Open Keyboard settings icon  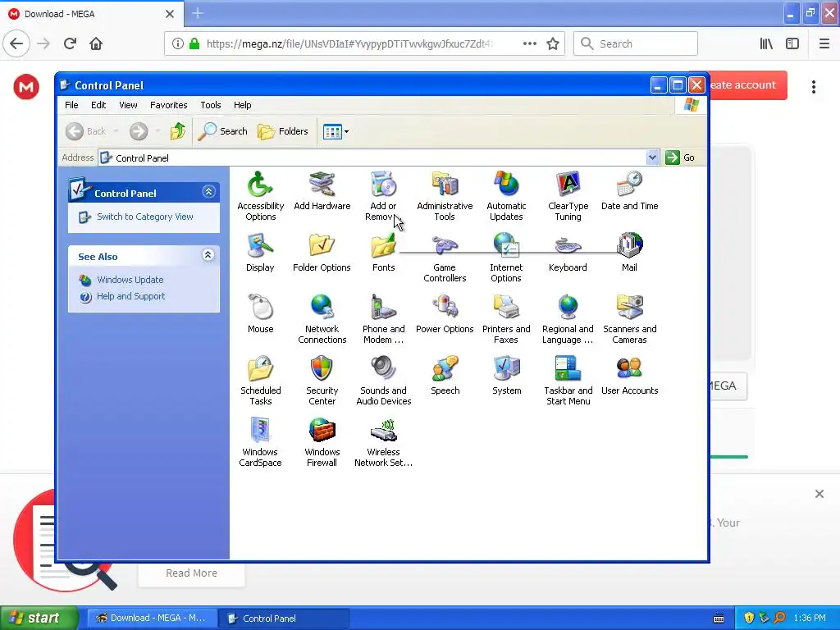(568, 253)
